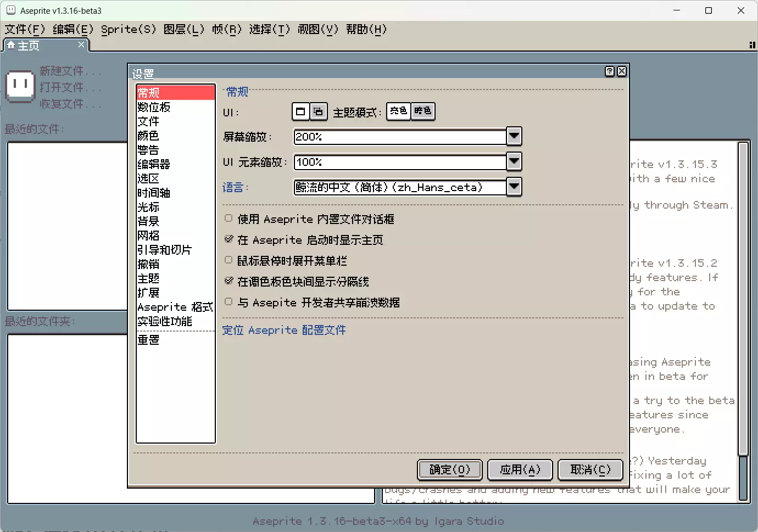Close the 主页 tab

point(81,44)
